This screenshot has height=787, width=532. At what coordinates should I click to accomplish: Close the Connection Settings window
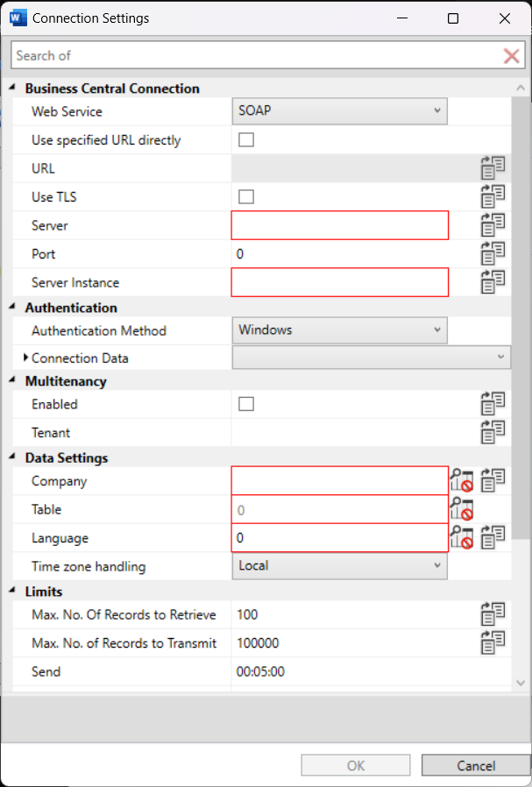pyautogui.click(x=505, y=18)
